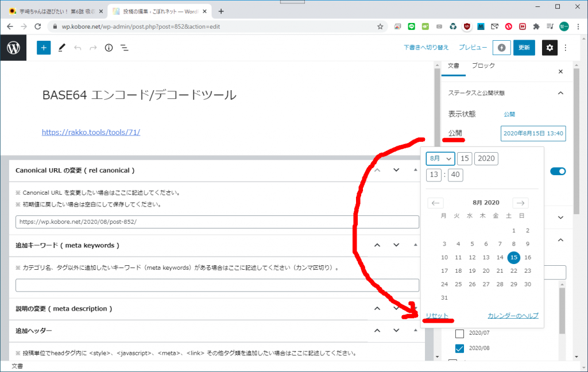Check the 2020/07 category checkbox

tap(459, 333)
